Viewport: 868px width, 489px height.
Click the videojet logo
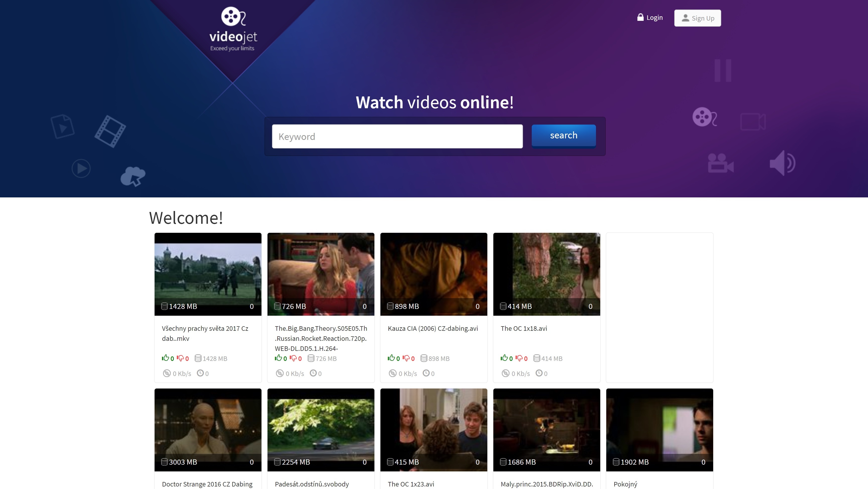tap(233, 29)
